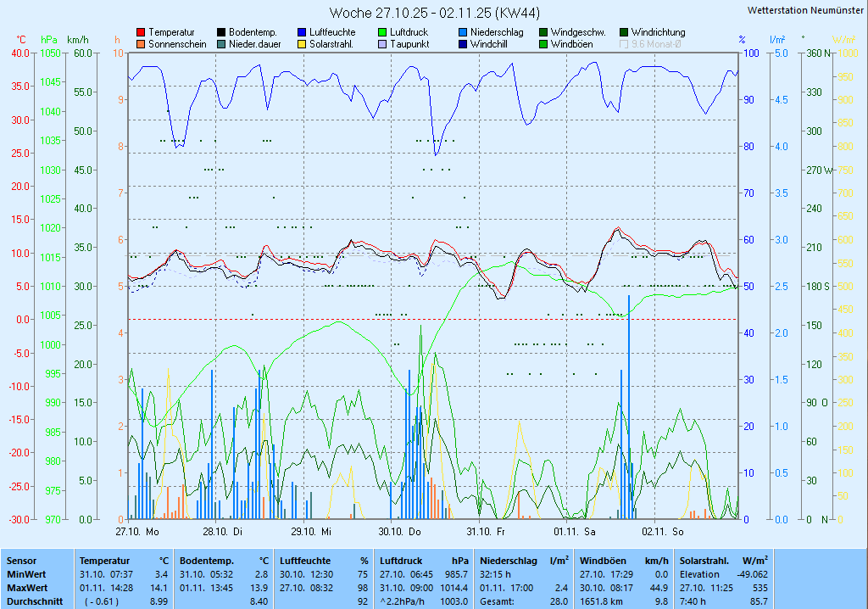
Task: Click the orange Sonnenschein legend marker
Action: pos(141,44)
